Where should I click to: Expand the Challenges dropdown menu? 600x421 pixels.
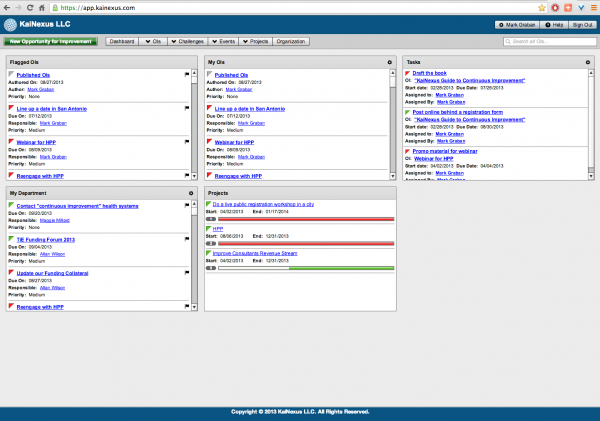click(188, 41)
